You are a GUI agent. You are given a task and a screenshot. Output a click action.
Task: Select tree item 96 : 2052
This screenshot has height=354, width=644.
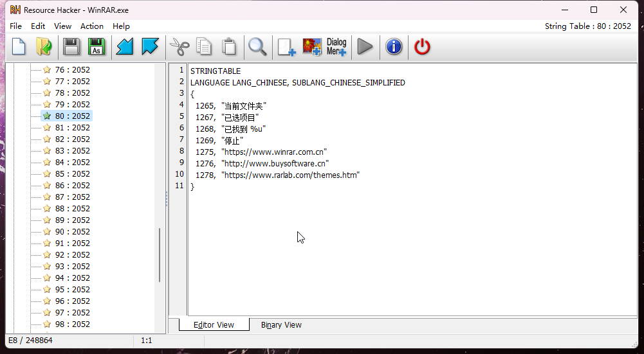[73, 301]
